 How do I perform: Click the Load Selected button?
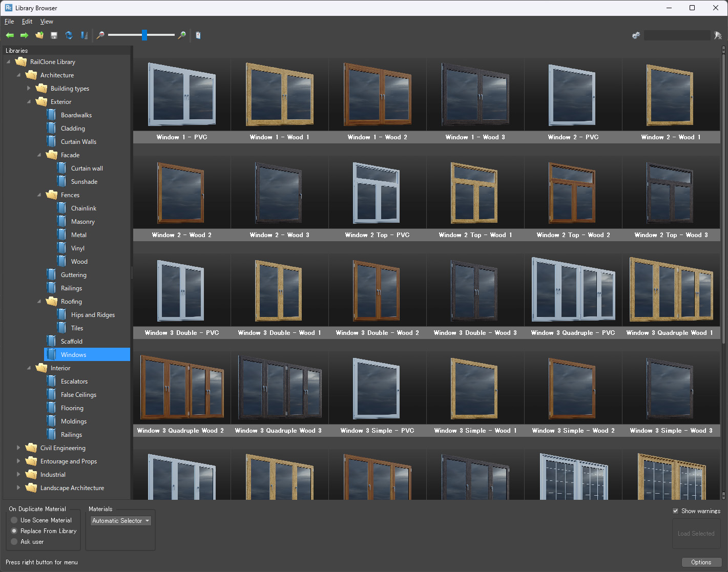[696, 534]
